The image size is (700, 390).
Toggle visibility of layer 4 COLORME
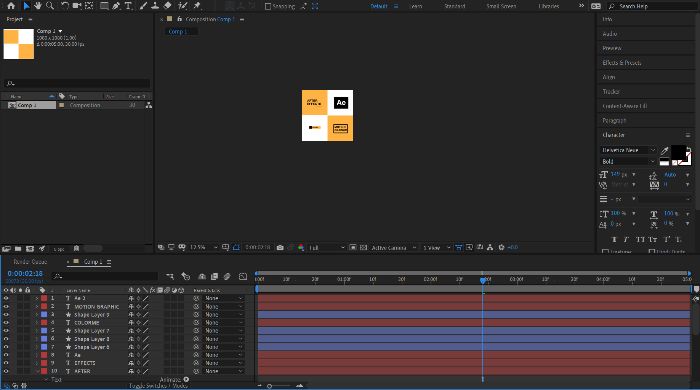(6, 323)
